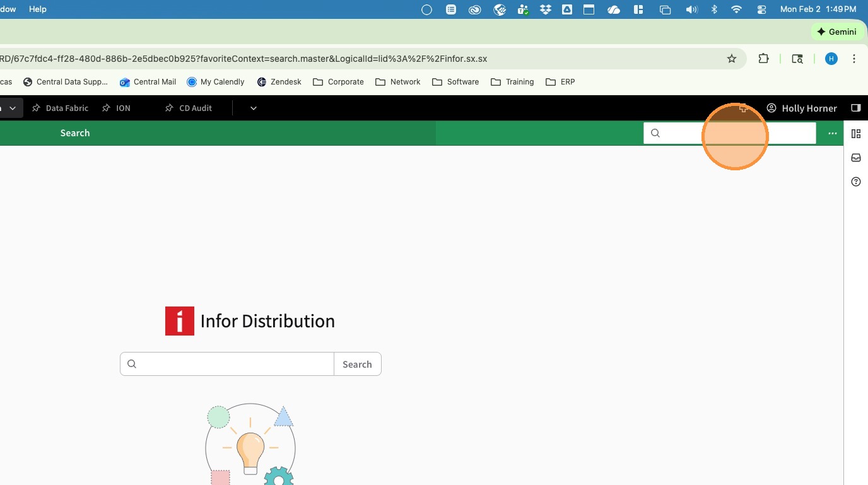Open the Central Mail bookmark
This screenshot has height=485, width=868.
pyautogui.click(x=148, y=82)
